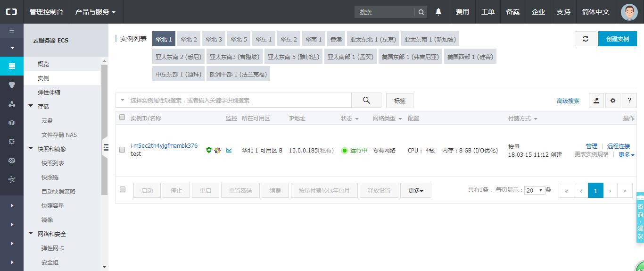The image size is (644, 271).
Task: Go to first page of results
Action: coord(566,191)
